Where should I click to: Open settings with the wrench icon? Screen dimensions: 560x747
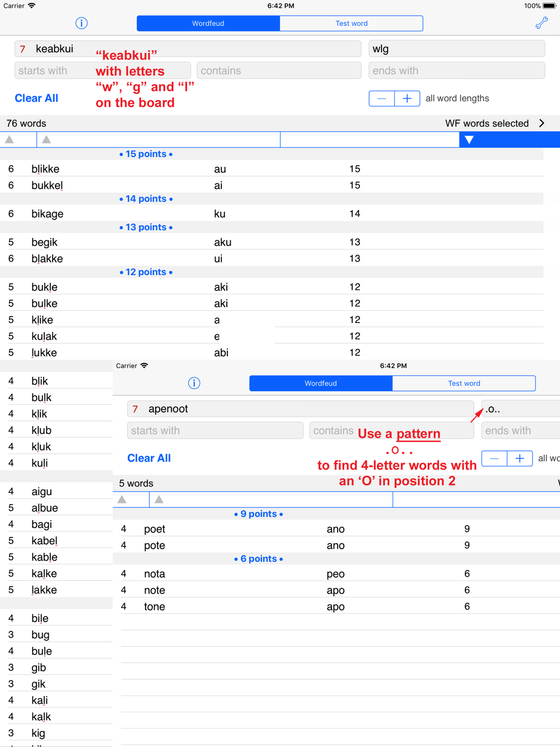[x=542, y=23]
